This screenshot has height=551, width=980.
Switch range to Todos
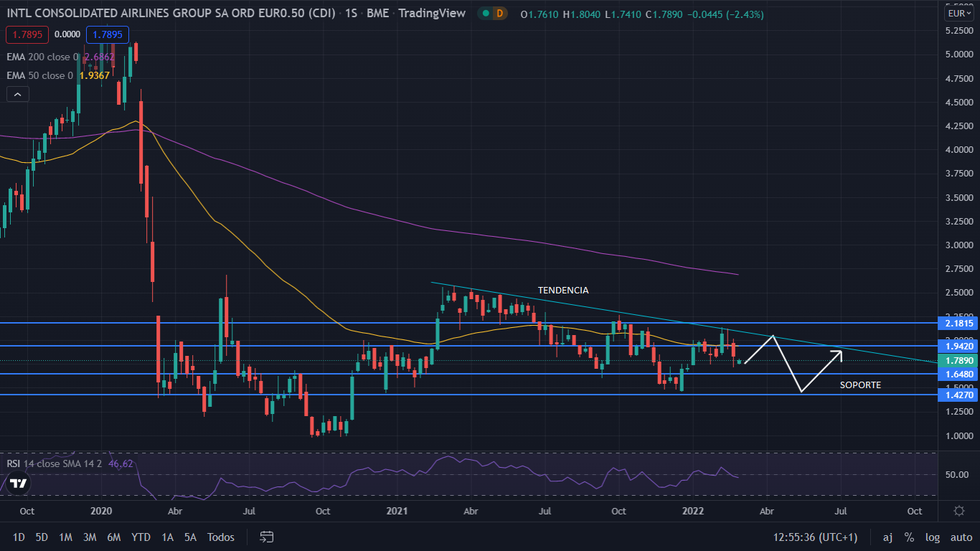[x=220, y=537]
